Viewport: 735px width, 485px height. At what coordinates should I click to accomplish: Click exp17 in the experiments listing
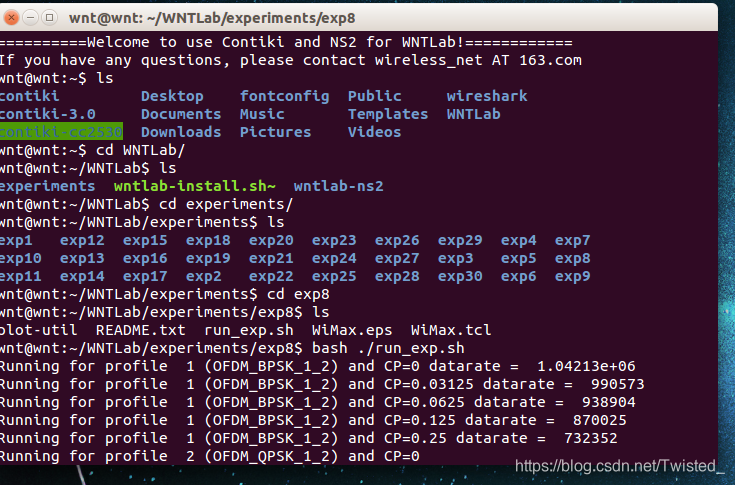pyautogui.click(x=145, y=276)
